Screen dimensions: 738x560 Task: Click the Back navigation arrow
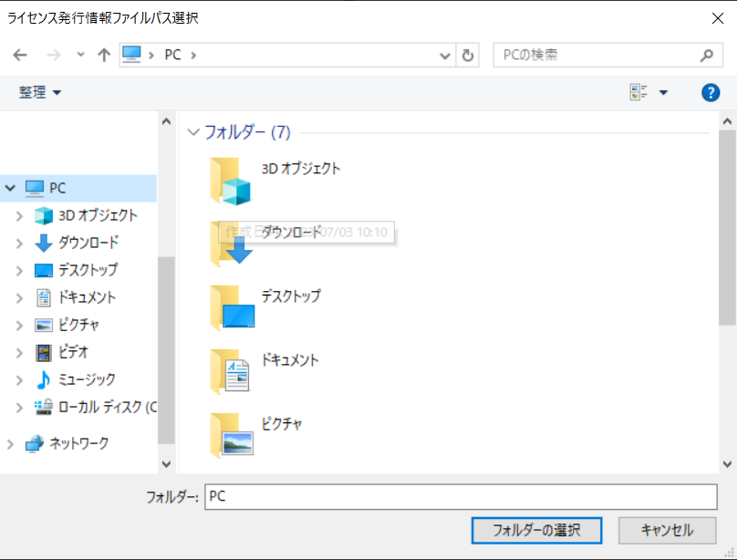20,55
